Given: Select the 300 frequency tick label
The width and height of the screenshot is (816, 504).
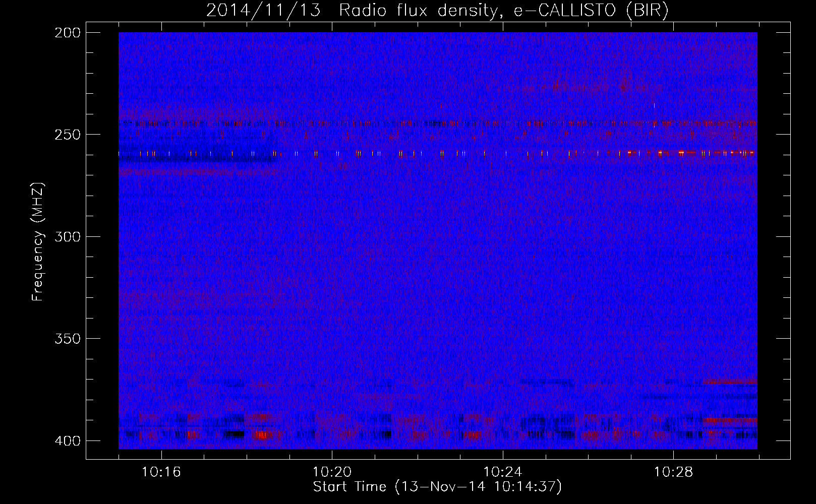Looking at the screenshot, I should 68,237.
